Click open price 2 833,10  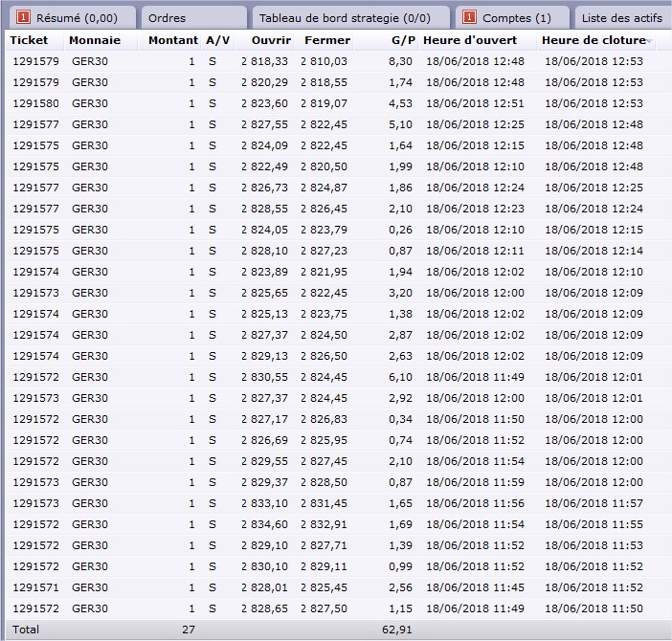tap(264, 503)
